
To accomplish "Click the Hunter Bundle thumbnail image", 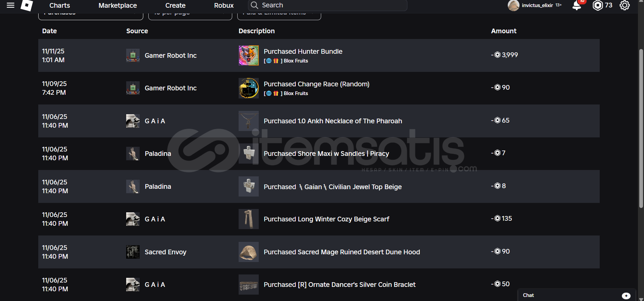I will [249, 55].
